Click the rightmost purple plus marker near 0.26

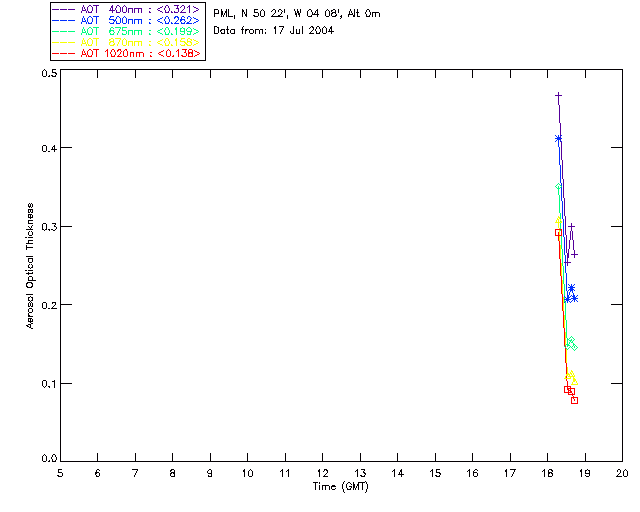pos(575,254)
